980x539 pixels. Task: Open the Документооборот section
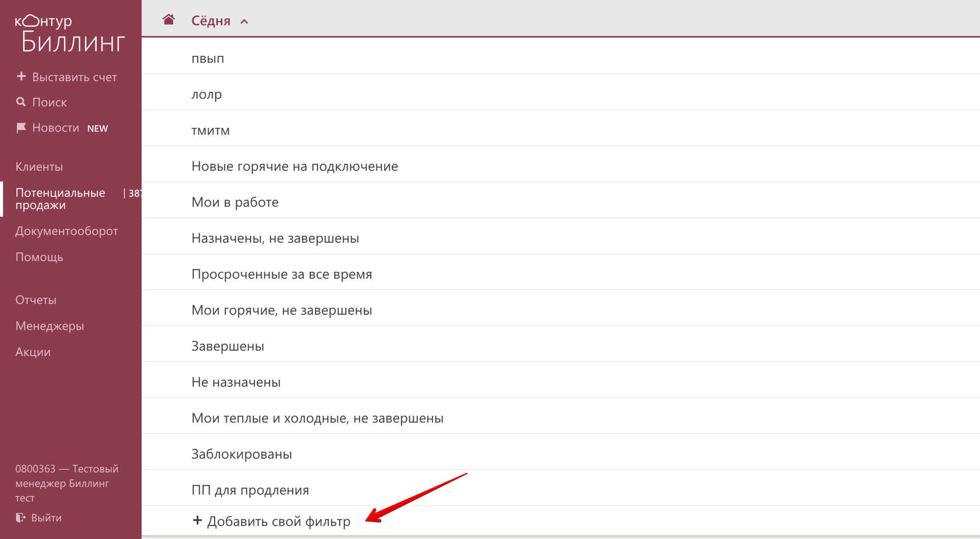click(67, 231)
